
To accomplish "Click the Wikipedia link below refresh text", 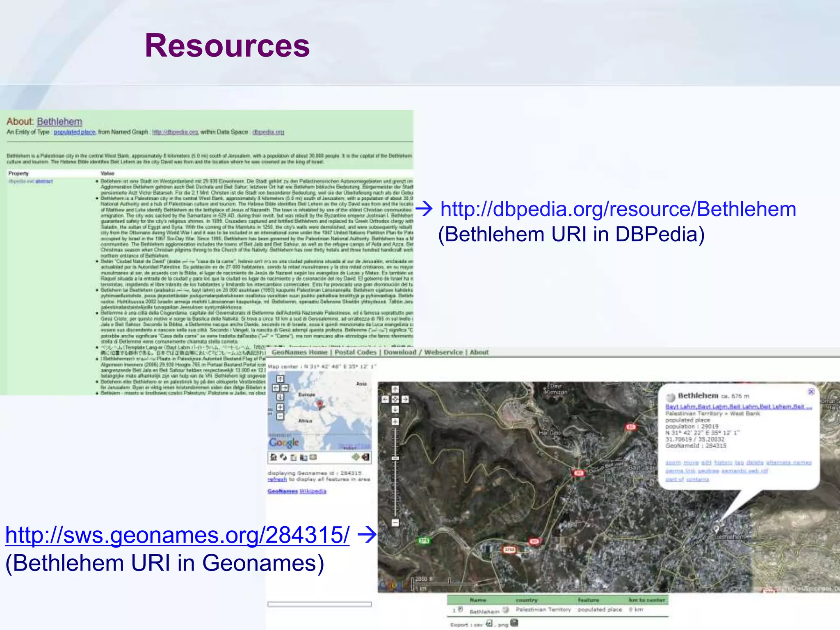I will (313, 491).
